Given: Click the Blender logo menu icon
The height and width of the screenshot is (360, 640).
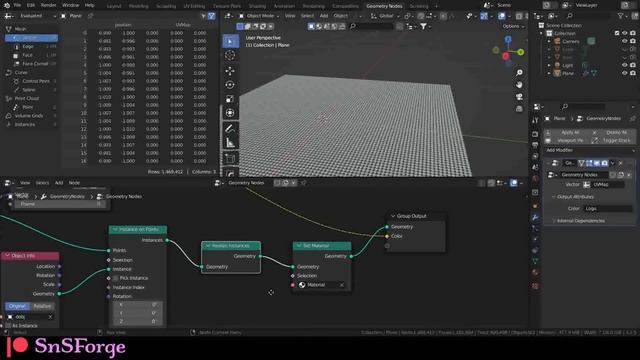Looking at the screenshot, I should (x=7, y=5).
